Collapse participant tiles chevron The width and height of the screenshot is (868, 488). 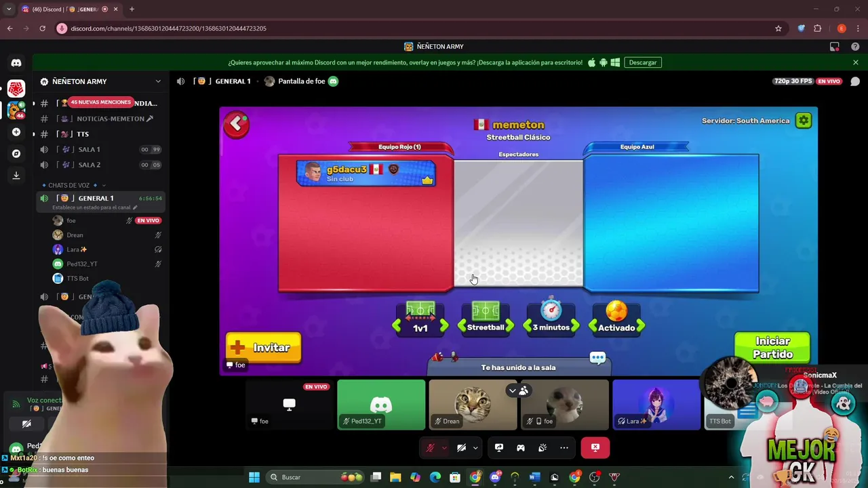point(513,391)
